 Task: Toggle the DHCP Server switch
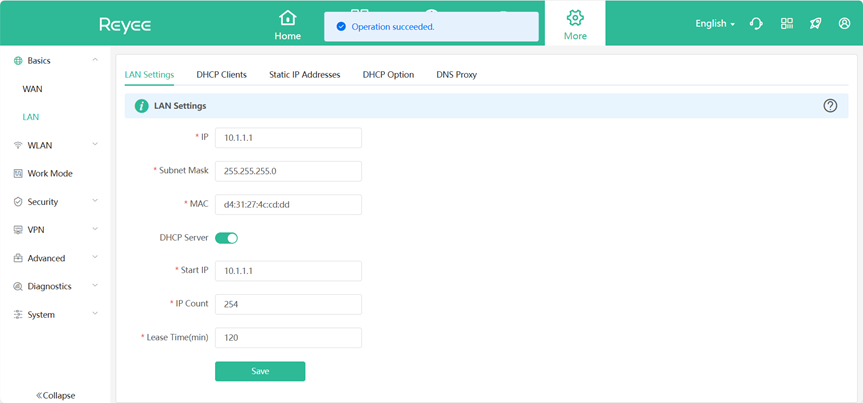(227, 238)
